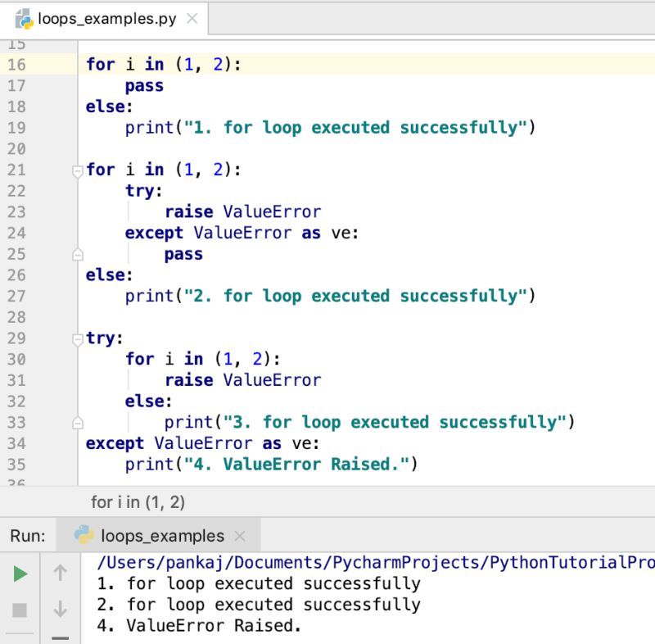Click the Python icon on loops_examples.py editor tab

[x=23, y=17]
